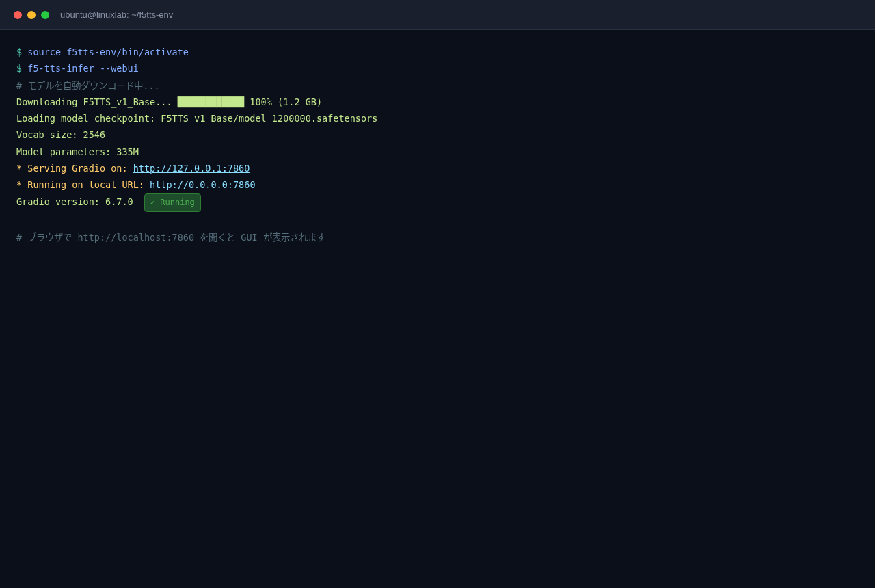Click the comment mentioning http://localhost:7860
The image size is (875, 588).
171,237
